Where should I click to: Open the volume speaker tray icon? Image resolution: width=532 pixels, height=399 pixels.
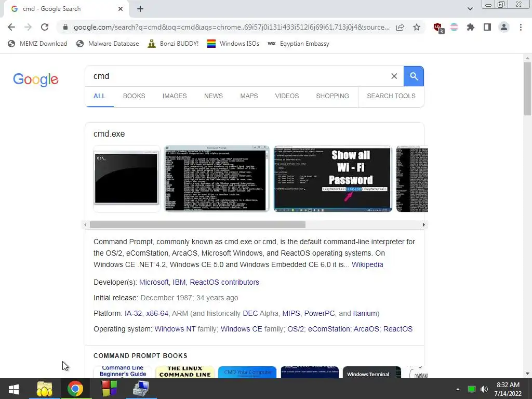[484, 389]
